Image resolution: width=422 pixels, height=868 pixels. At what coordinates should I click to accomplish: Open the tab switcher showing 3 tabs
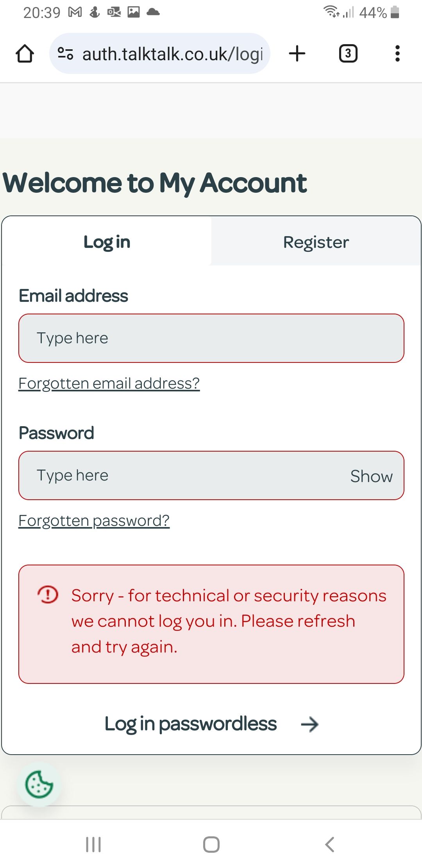point(347,53)
